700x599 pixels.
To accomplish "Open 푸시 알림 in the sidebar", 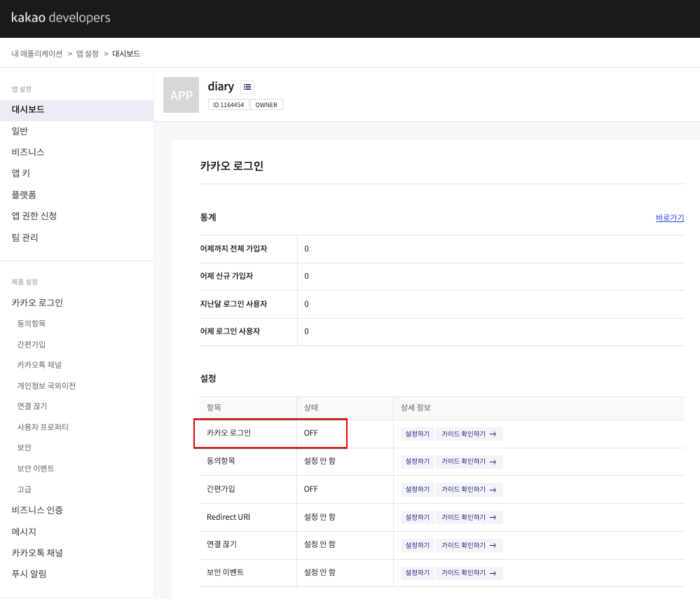I will (29, 574).
